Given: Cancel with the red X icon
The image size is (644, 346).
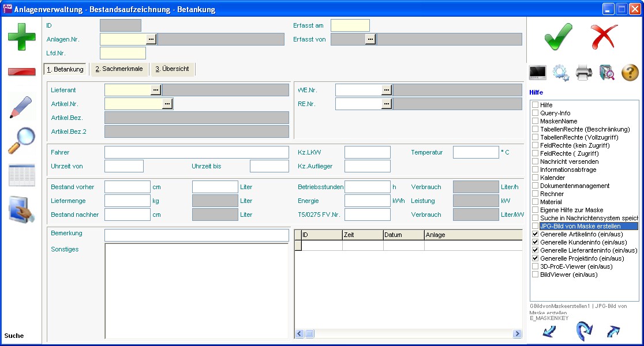Looking at the screenshot, I should pos(604,37).
